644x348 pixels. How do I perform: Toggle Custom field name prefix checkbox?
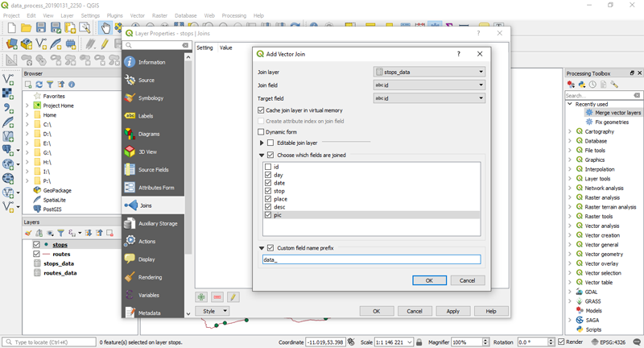coord(270,248)
